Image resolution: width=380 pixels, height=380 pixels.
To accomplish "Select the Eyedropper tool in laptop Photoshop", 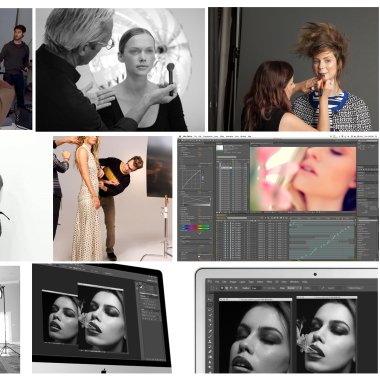I will (x=210, y=325).
